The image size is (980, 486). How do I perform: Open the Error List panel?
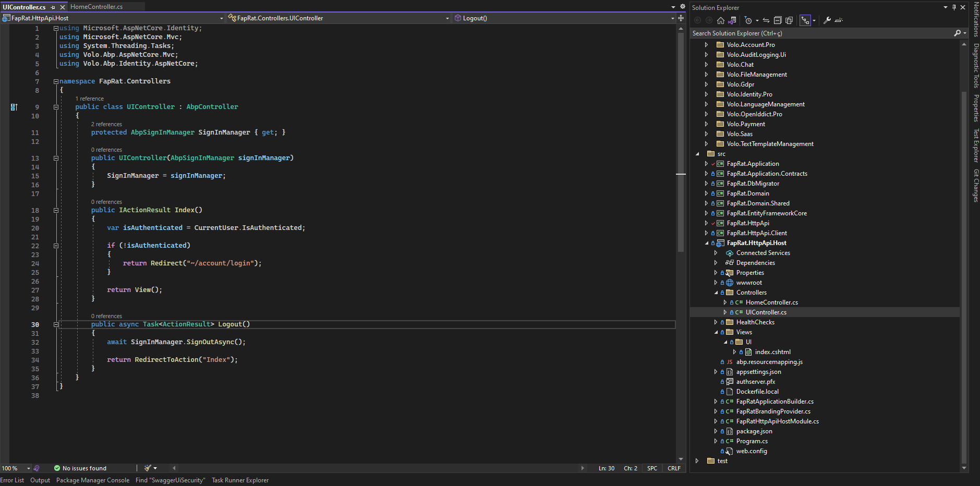tap(12, 480)
